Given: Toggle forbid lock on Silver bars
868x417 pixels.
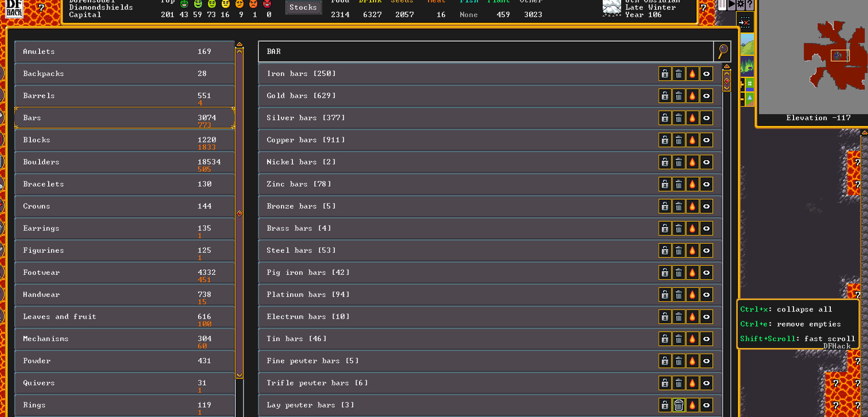Looking at the screenshot, I should [665, 118].
